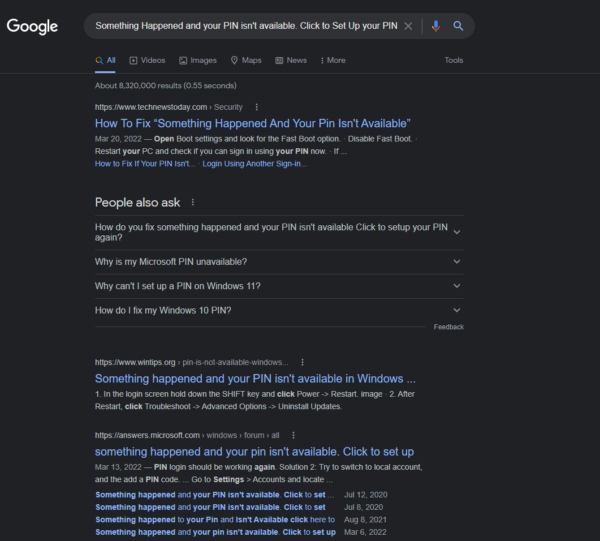Switch to the Images tab

(196, 60)
